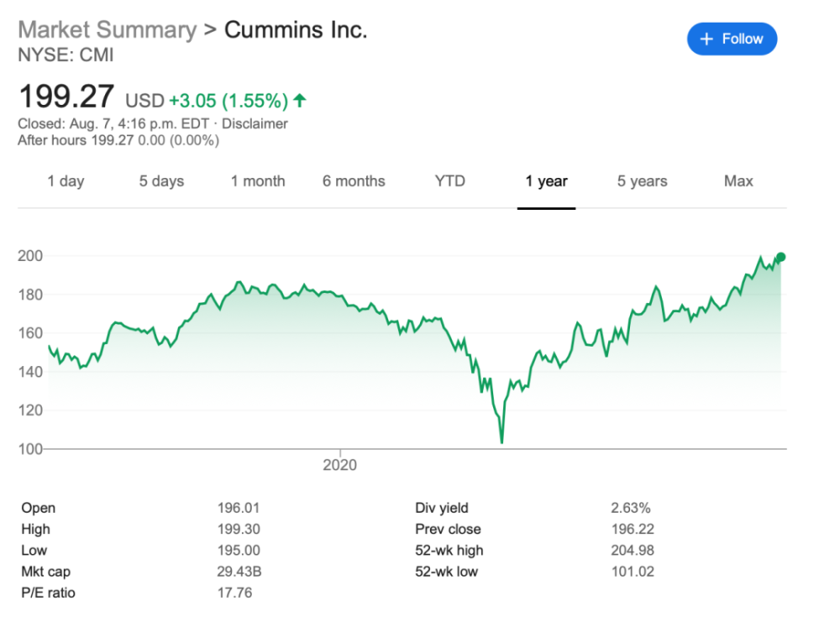This screenshot has width=840, height=627.
Task: Click the 100 y-axis label
Action: pyautogui.click(x=30, y=449)
